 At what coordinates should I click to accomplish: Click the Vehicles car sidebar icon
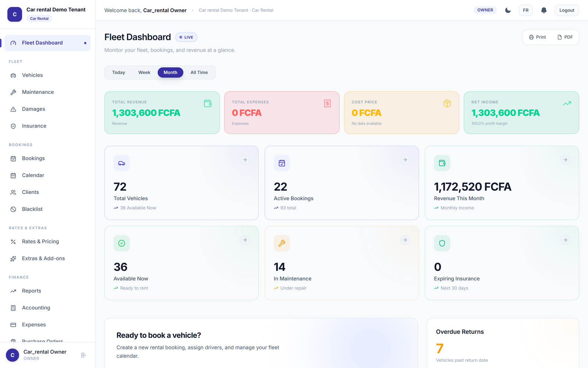coord(13,75)
